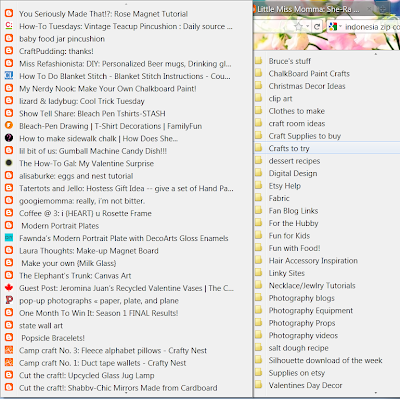400x399 pixels.
Task: Click the scroll-down arrow below folder list
Action: coord(376,393)
